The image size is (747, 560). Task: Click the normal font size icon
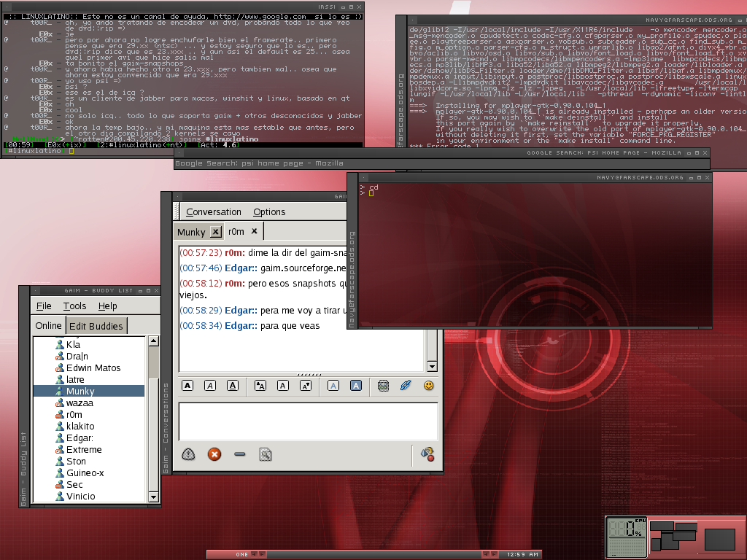[x=283, y=386]
